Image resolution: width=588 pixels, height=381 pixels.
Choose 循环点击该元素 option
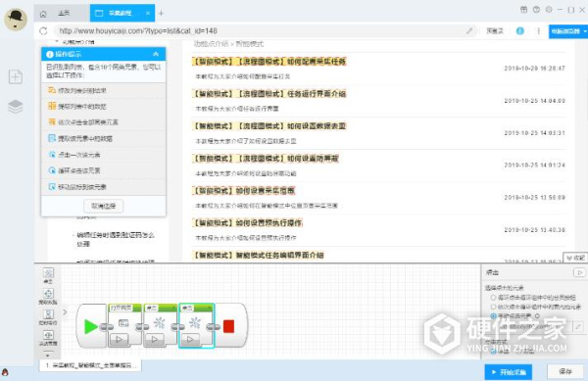(103, 170)
